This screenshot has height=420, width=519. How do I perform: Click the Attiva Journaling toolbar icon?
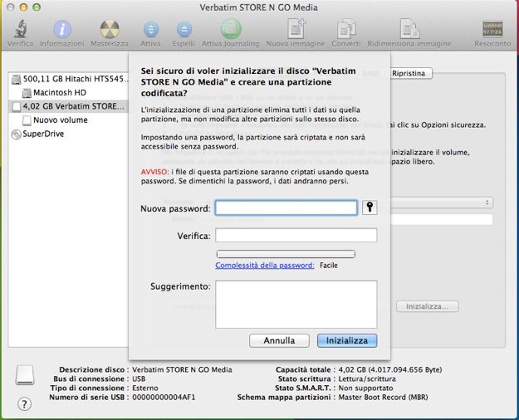(x=231, y=29)
